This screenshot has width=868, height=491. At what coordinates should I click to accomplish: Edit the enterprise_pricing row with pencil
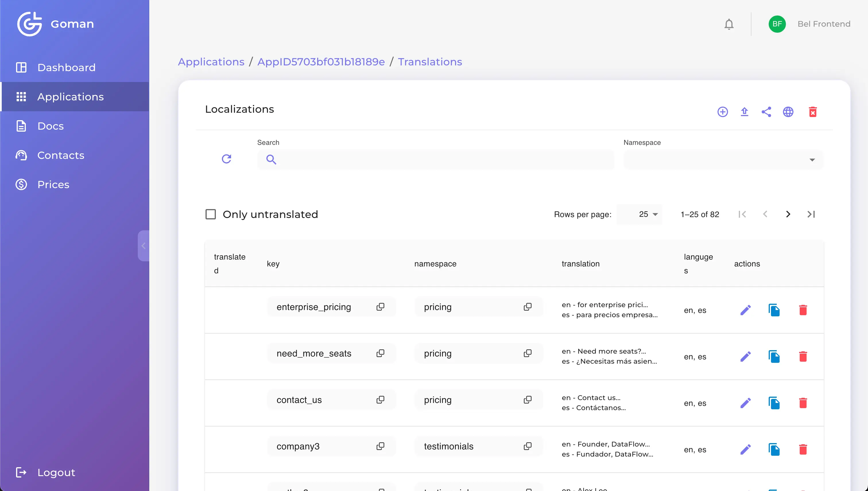click(x=745, y=310)
